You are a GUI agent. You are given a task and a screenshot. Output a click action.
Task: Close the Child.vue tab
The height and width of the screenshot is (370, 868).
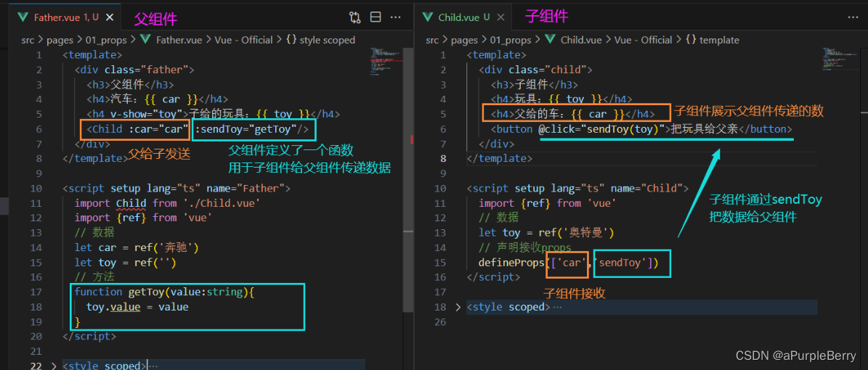501,17
